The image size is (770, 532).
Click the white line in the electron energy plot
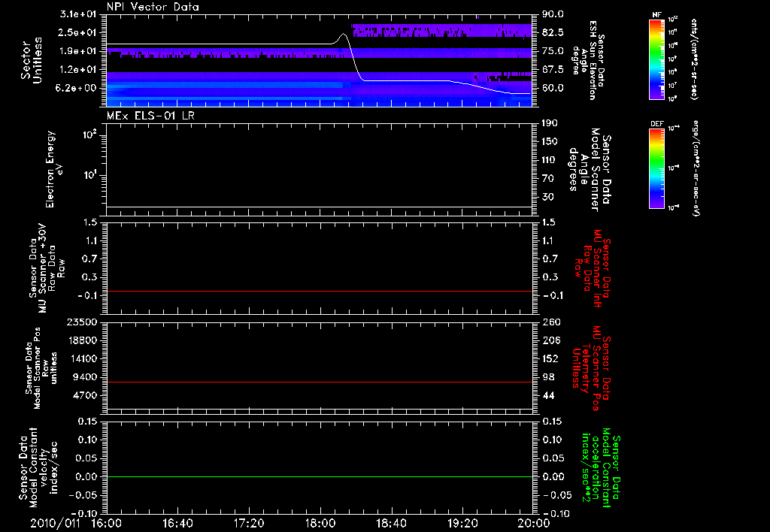pos(319,207)
